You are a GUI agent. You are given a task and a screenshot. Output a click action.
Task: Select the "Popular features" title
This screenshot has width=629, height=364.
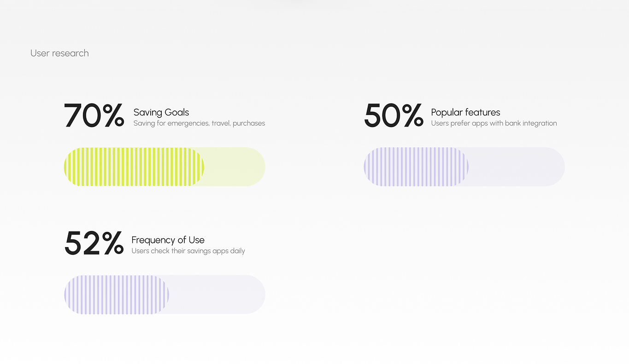coord(465,112)
